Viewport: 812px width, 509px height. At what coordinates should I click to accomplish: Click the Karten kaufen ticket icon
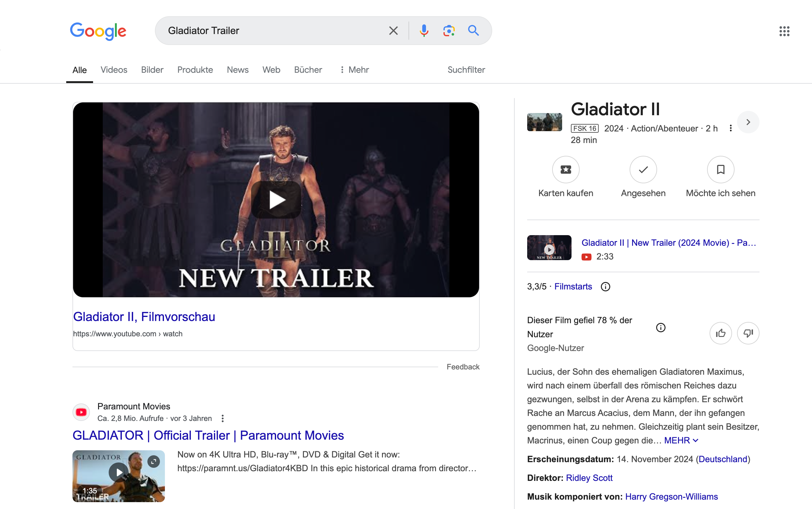tap(566, 170)
